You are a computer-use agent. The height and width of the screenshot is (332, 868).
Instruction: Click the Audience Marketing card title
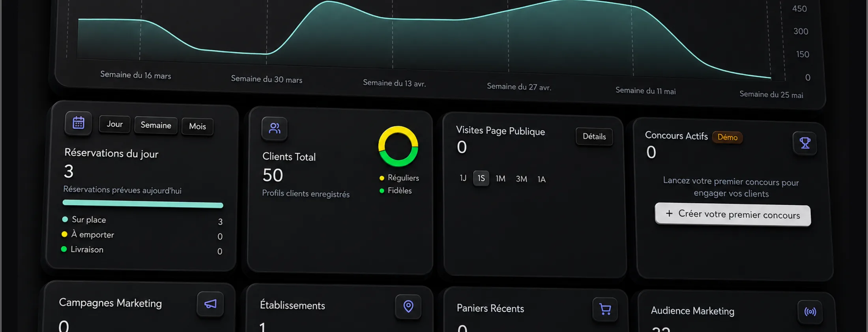(692, 311)
